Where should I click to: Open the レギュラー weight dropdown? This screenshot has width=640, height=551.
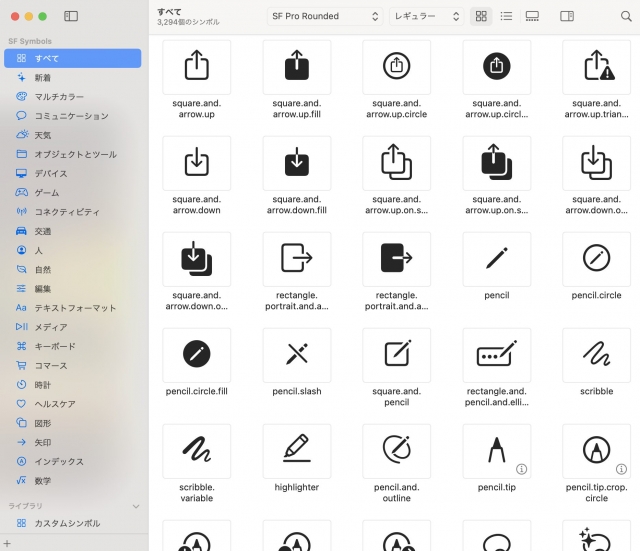pos(427,16)
